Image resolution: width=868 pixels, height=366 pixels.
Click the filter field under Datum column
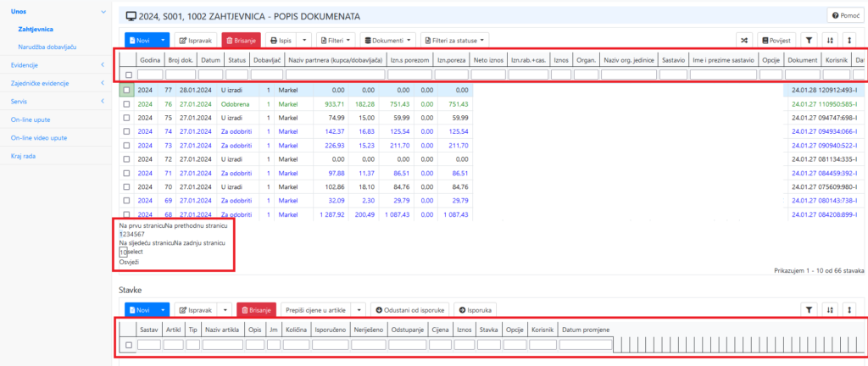(x=210, y=75)
